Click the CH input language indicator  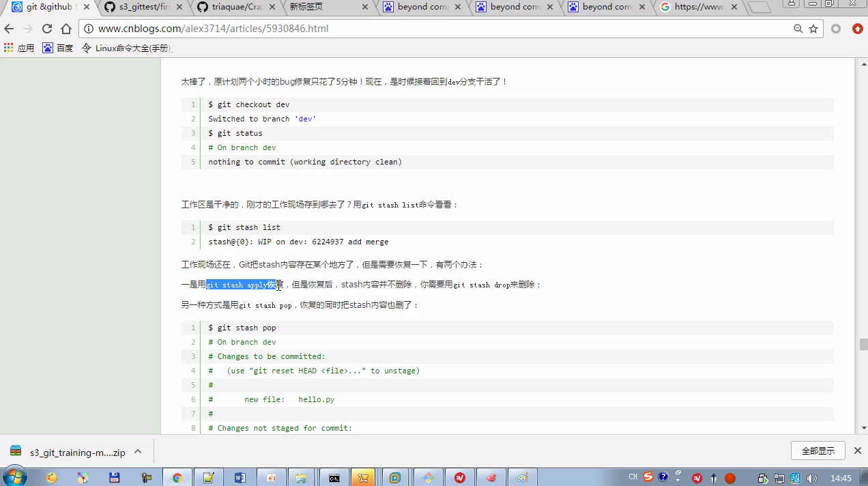pos(633,477)
